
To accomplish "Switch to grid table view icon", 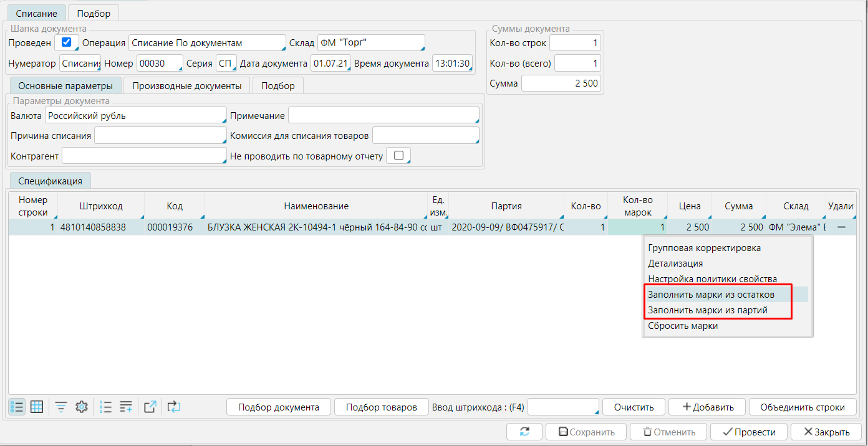I will tap(37, 407).
